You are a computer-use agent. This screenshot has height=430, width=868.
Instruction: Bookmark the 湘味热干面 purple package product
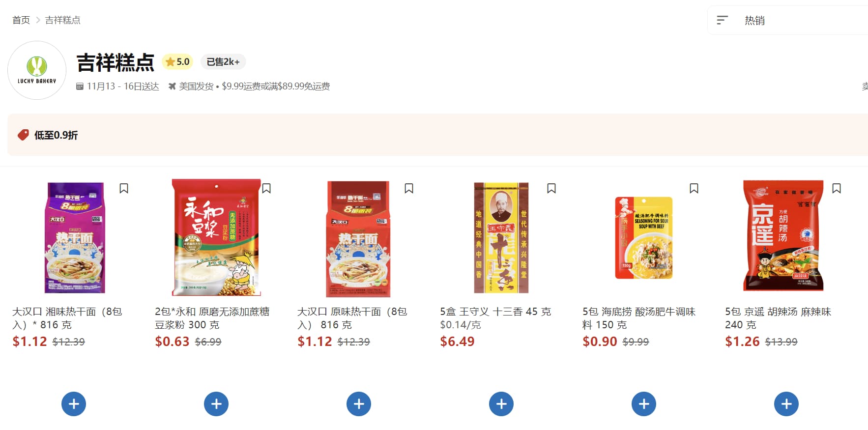(x=124, y=188)
